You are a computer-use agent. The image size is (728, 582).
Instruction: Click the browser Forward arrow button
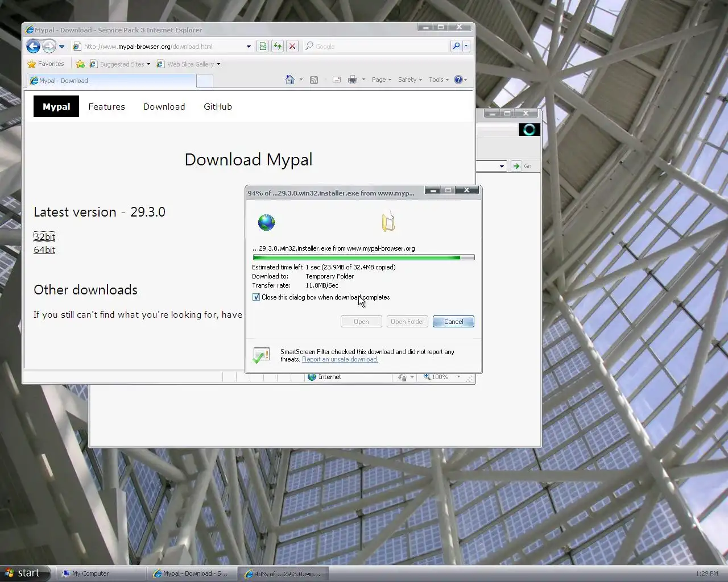coord(49,46)
